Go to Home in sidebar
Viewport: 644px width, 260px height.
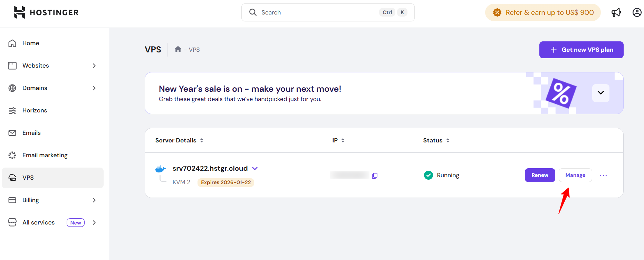(x=52, y=43)
